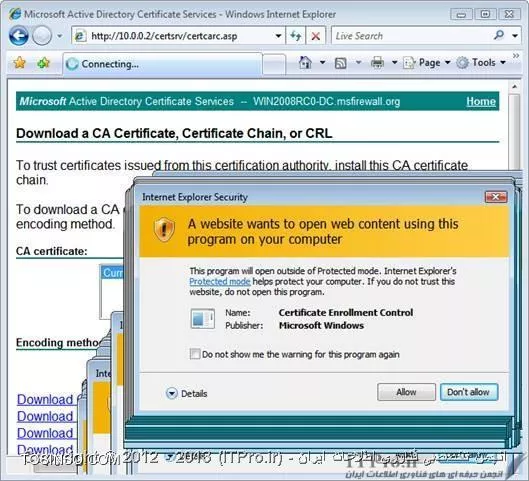529x481 pixels.
Task: Click the Certificate Enrollment Control program icon
Action: coord(203,318)
